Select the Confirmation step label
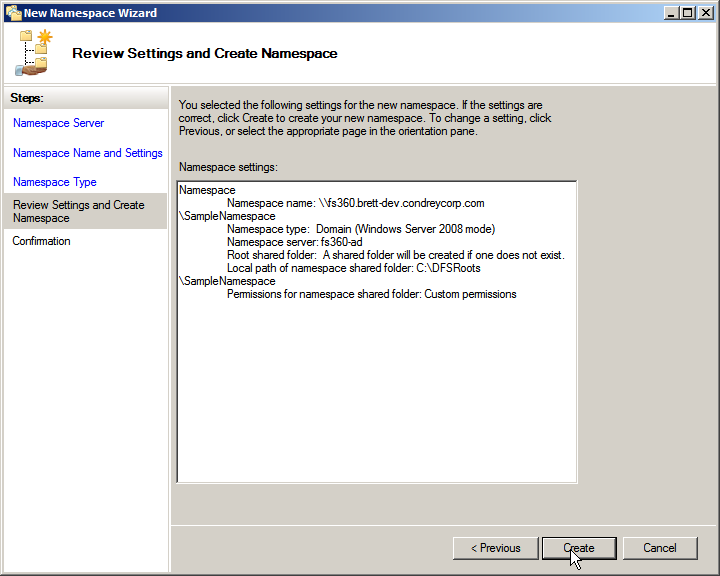The width and height of the screenshot is (720, 576). [41, 241]
